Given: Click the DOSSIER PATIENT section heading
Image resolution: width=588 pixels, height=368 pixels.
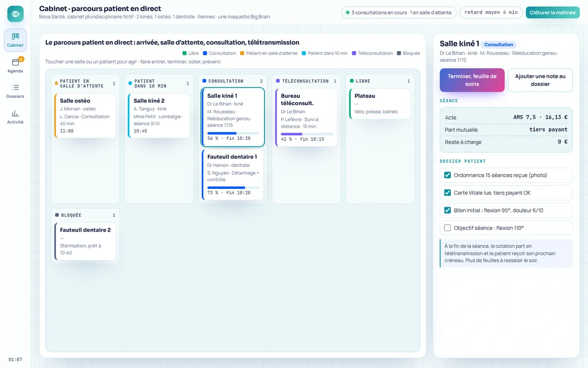Looking at the screenshot, I should coord(463,161).
